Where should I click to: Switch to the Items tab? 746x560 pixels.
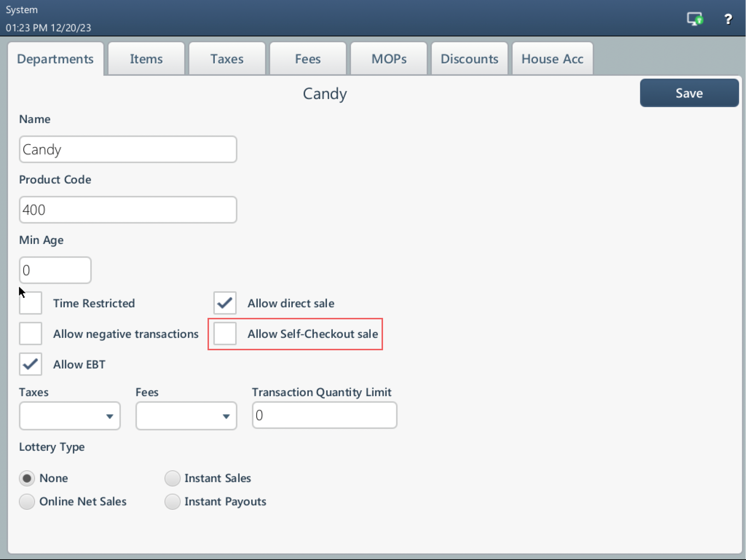146,59
